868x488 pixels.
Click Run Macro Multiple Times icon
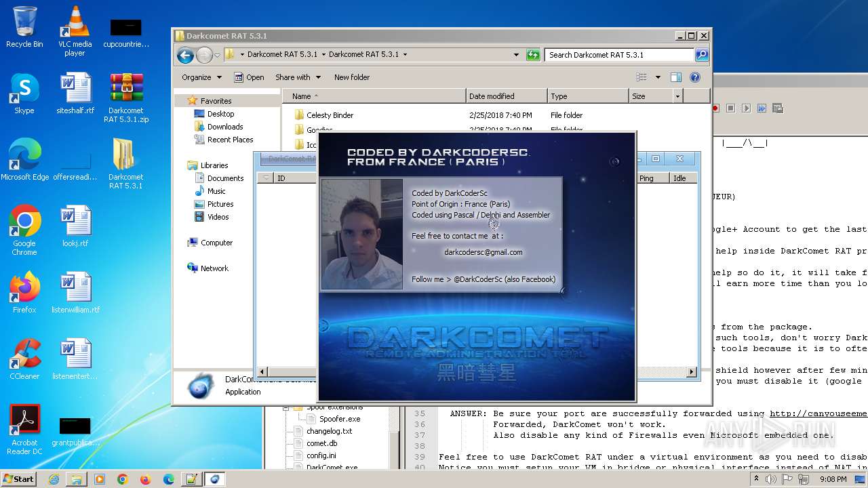point(762,108)
